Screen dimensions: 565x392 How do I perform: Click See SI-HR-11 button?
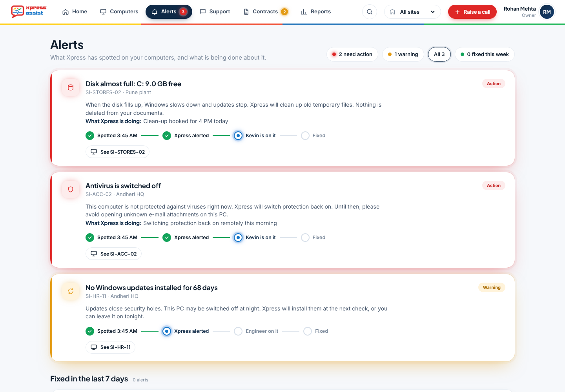[x=110, y=347]
